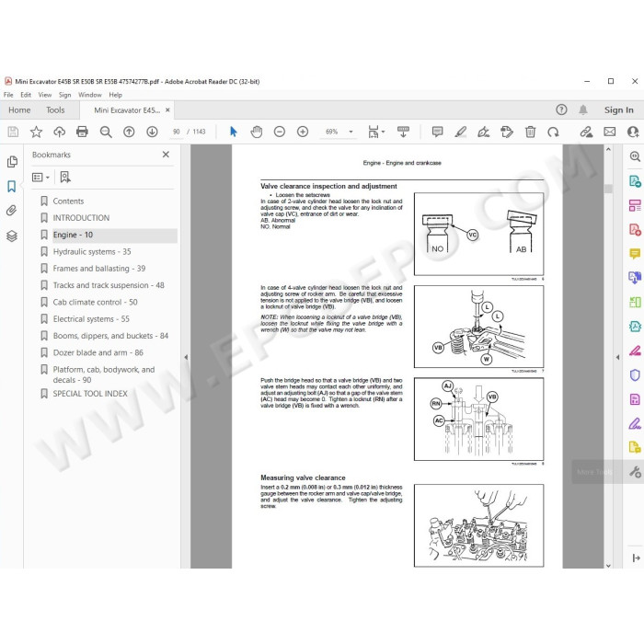Rotate the page view

pyautogui.click(x=553, y=132)
